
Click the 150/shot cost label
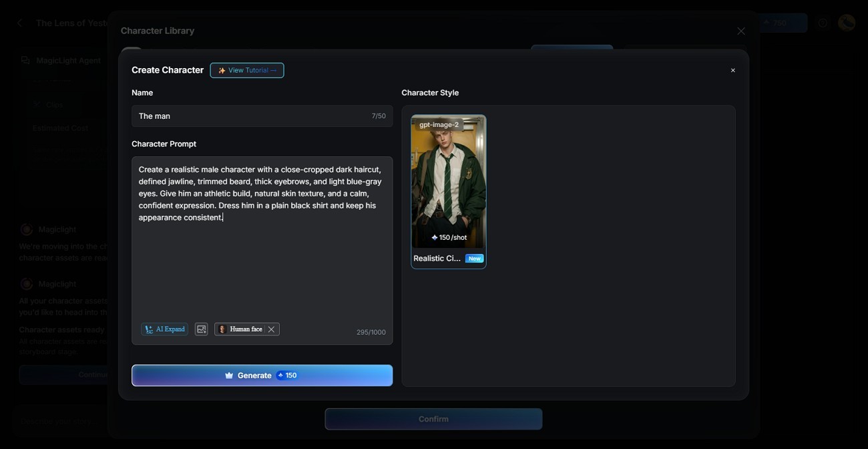(449, 237)
